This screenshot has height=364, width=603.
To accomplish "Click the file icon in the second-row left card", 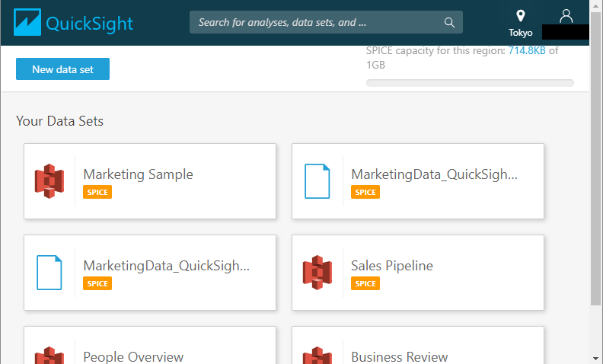I will pos(49,273).
